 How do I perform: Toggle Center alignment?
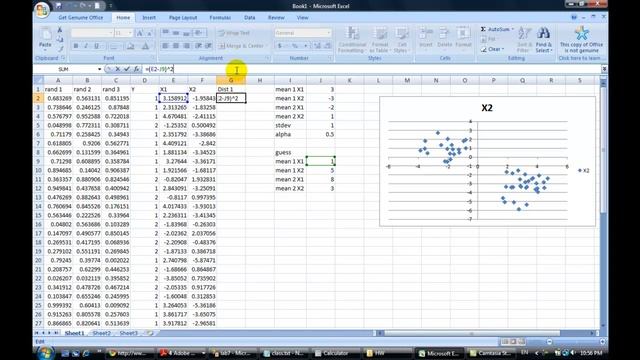176,46
